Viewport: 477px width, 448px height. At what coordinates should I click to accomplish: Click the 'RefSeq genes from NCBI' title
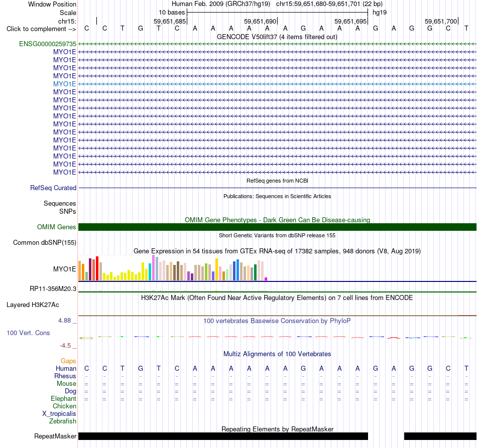coord(277,181)
